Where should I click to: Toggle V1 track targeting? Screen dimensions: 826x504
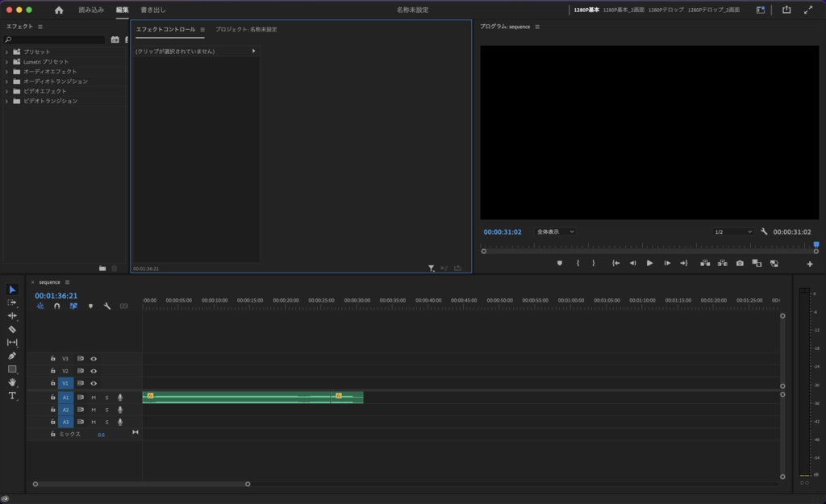(65, 383)
